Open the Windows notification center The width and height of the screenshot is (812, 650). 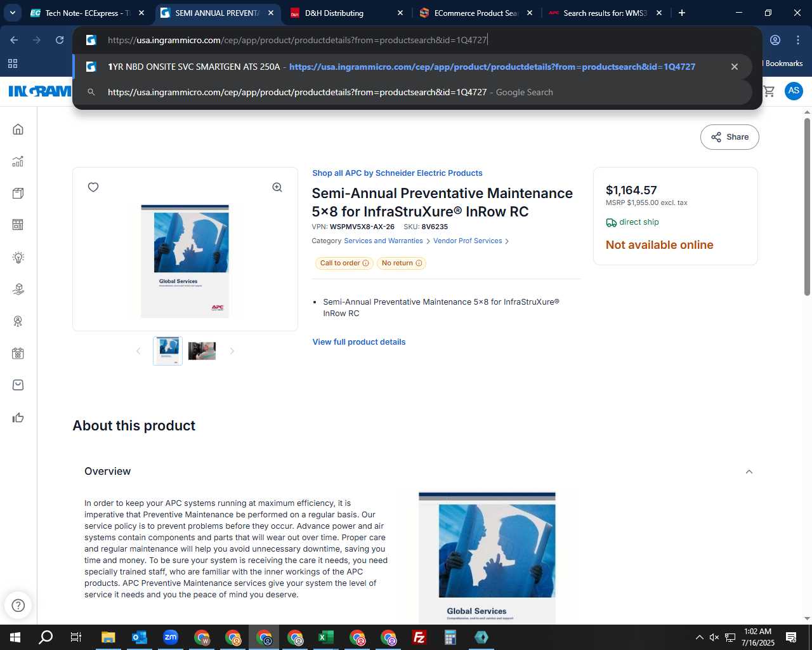point(791,637)
